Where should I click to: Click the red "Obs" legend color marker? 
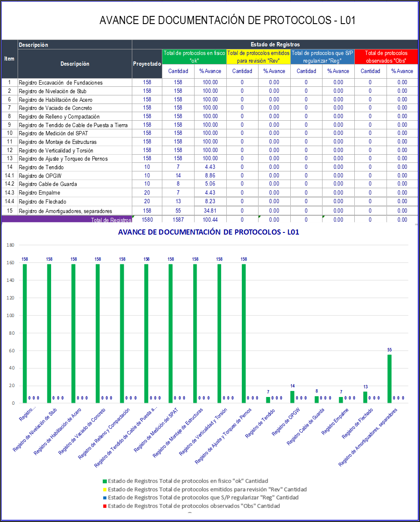[105, 506]
